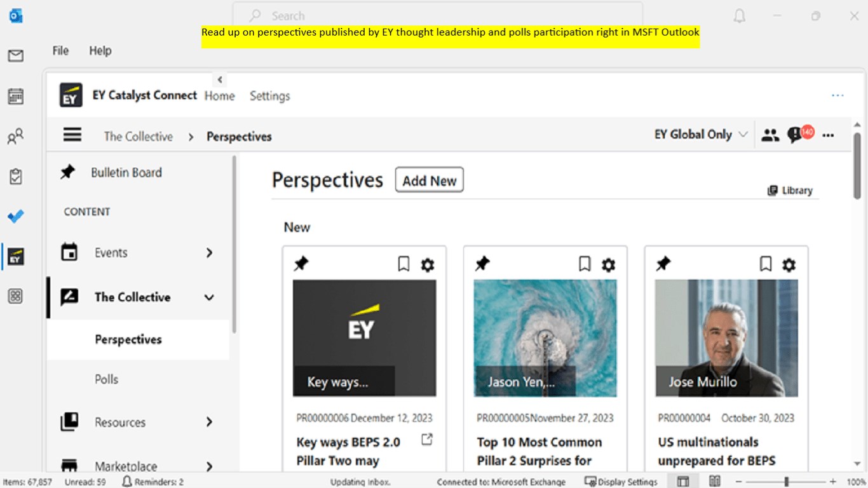
Task: Open the File menu
Action: (60, 51)
